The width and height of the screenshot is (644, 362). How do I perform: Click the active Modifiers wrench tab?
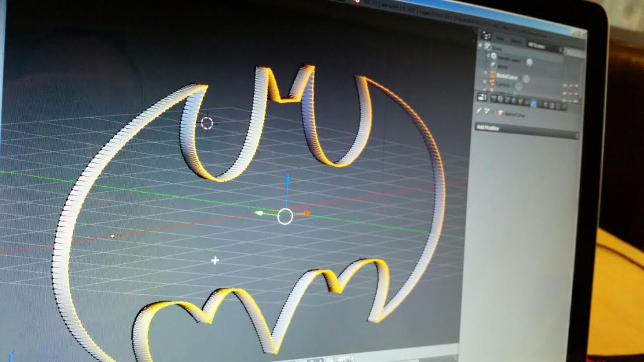point(534,103)
